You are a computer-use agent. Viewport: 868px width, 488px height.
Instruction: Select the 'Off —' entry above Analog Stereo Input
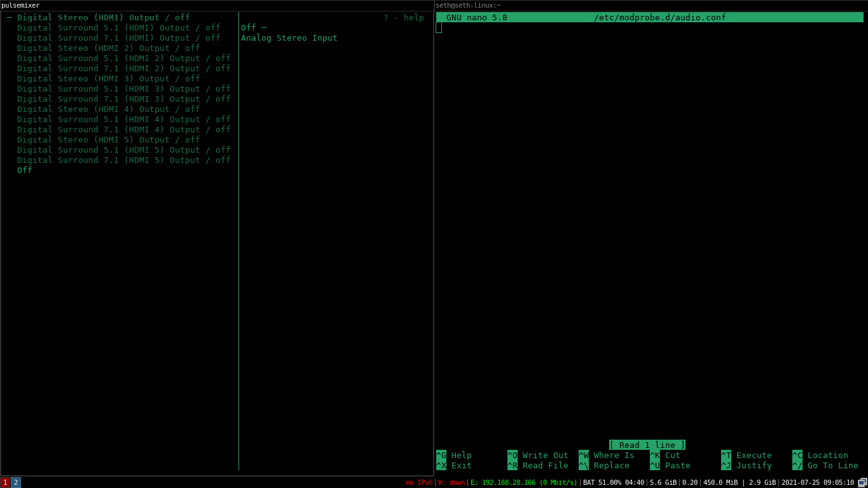(254, 28)
